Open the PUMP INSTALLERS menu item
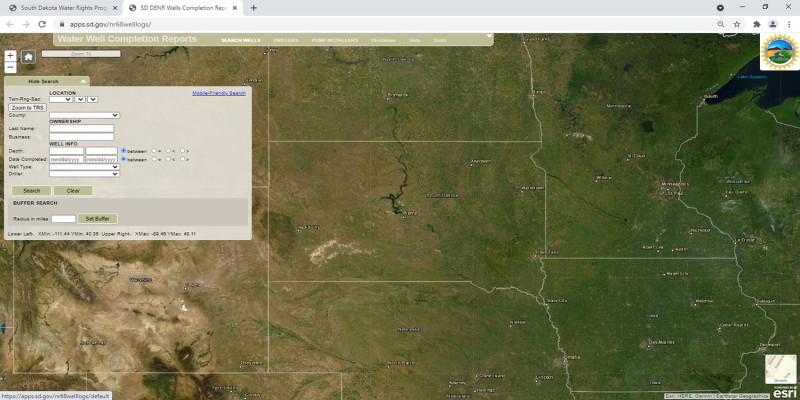Image resolution: width=800 pixels, height=400 pixels. click(334, 40)
